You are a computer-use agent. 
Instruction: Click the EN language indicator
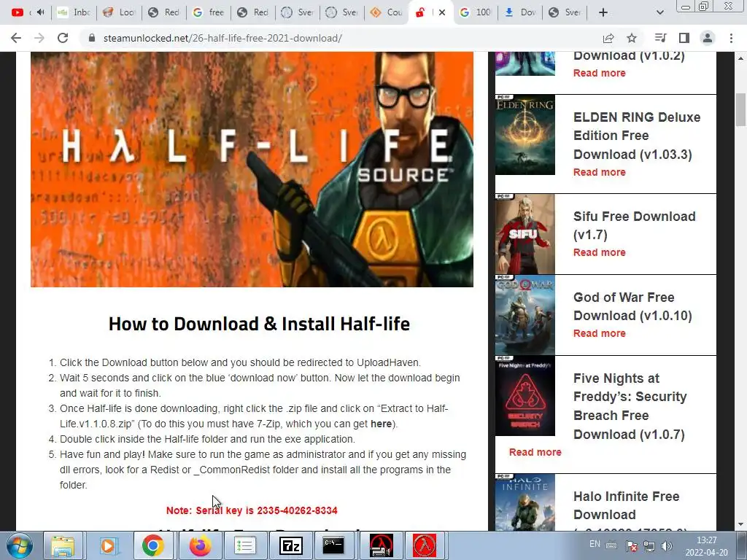pos(595,544)
